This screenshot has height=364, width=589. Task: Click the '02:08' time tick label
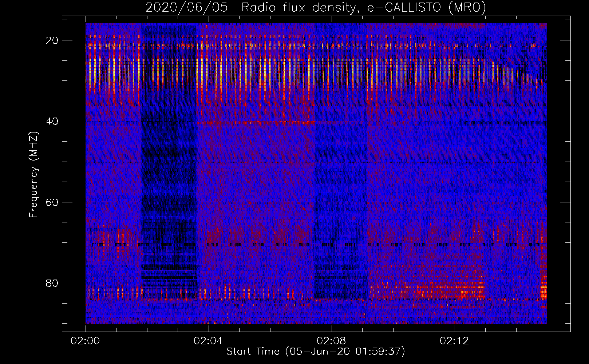331,341
